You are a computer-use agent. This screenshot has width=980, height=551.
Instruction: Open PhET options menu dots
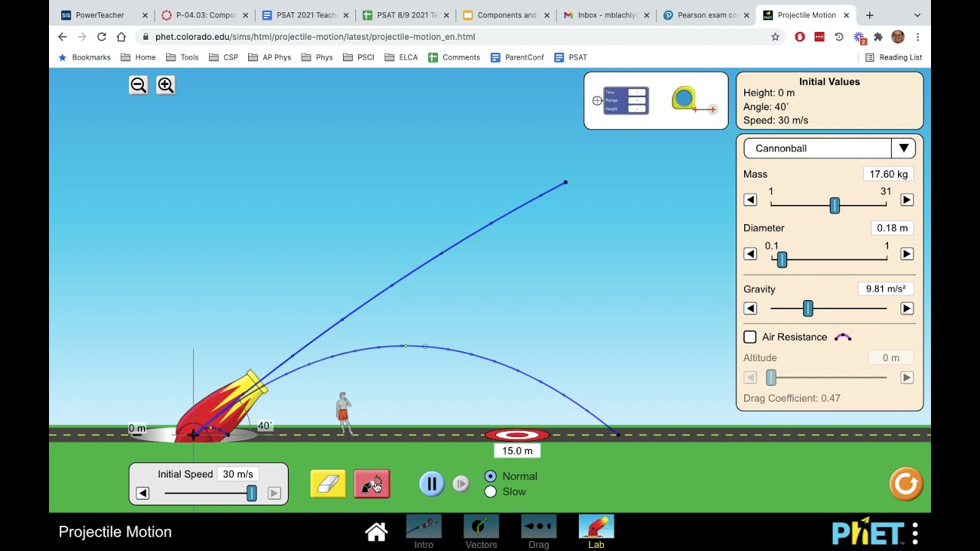[915, 533]
